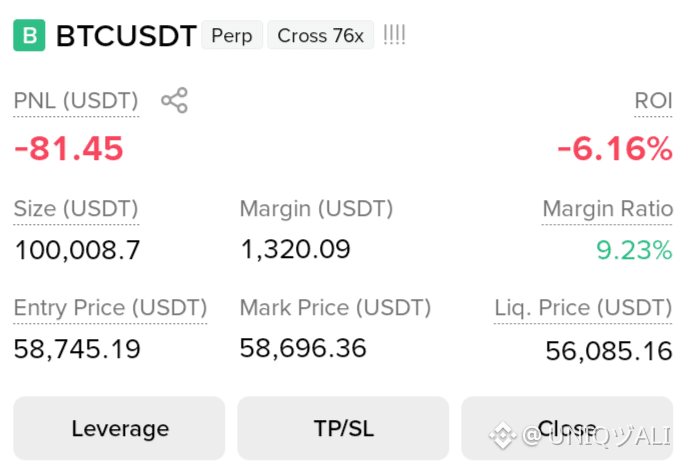Show Entry Price (USDT) label explanation
The image size is (678, 462).
110,308
